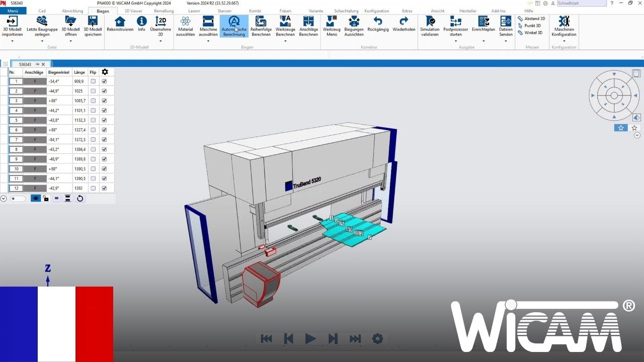
Task: Jump to first simulation step
Action: click(x=267, y=339)
